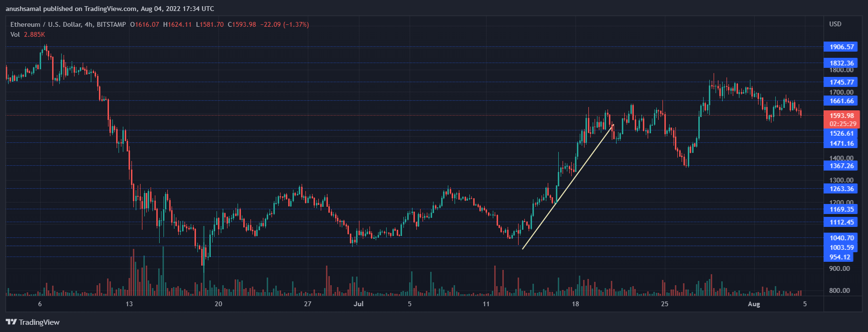Click the date label 6 on time axis
The width and height of the screenshot is (868, 332).
click(40, 304)
